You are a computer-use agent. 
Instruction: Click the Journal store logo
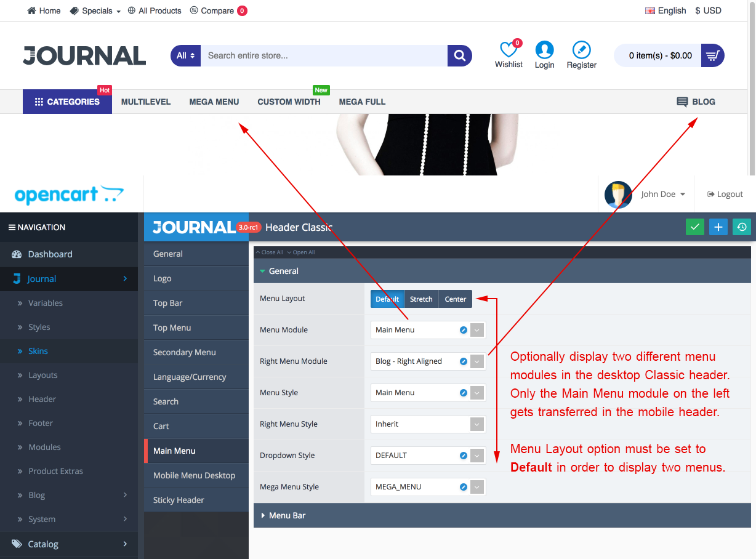[84, 55]
